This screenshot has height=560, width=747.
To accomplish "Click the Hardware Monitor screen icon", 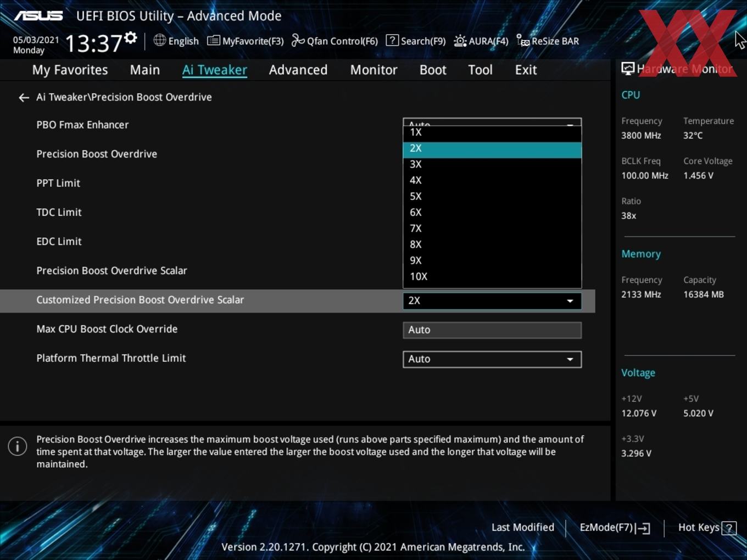I will coord(628,69).
